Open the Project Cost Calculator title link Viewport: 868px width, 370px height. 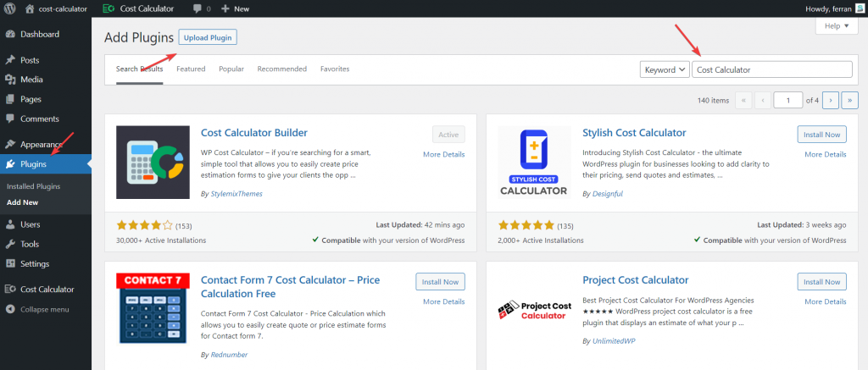[636, 280]
